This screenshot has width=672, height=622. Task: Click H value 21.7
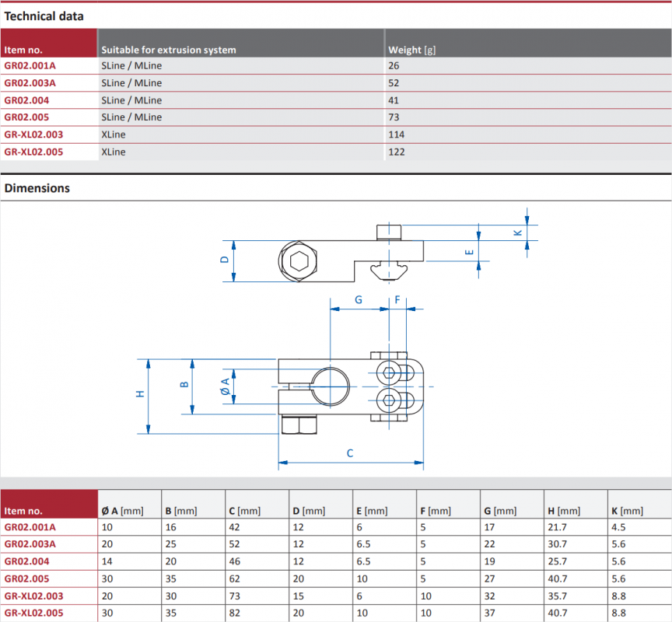pyautogui.click(x=557, y=527)
